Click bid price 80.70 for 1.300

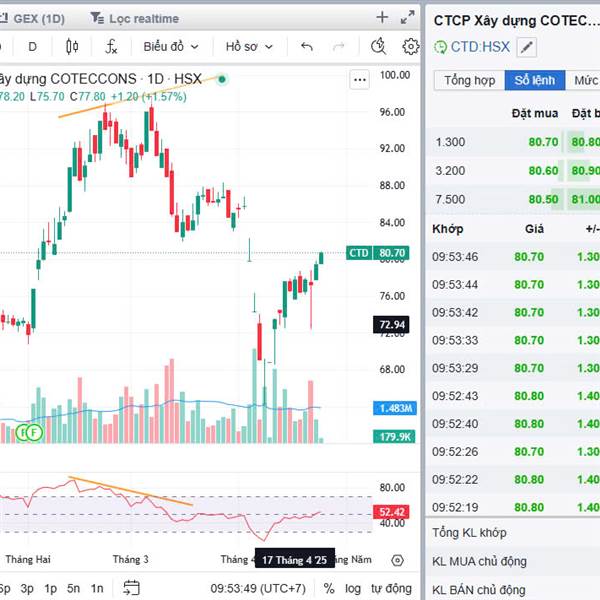543,142
